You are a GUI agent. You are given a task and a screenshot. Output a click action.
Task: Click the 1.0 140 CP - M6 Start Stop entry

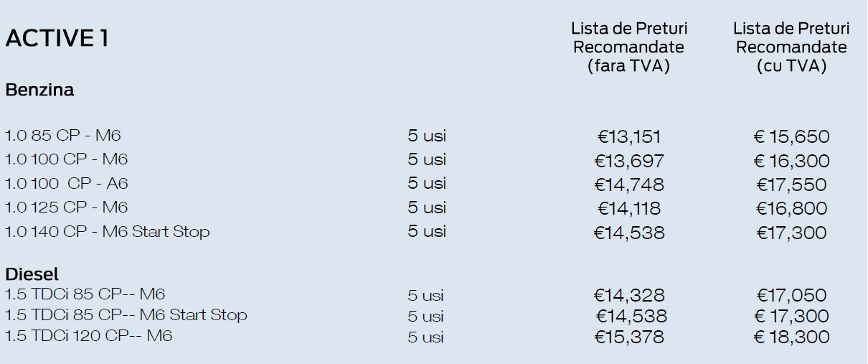tap(107, 232)
